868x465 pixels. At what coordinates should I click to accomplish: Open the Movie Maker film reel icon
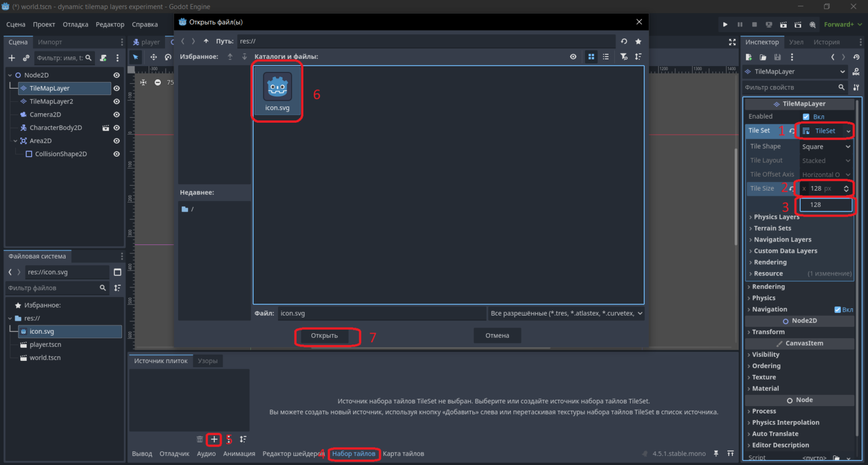coord(813,25)
